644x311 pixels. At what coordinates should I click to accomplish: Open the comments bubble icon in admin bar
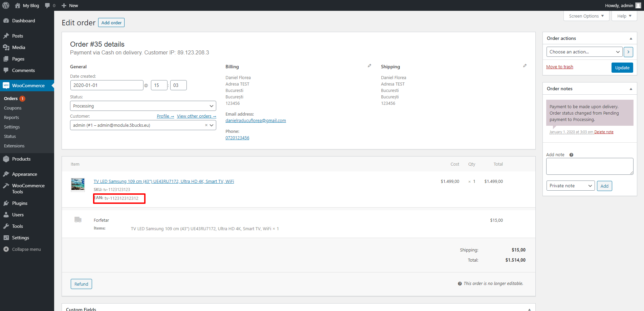click(47, 5)
